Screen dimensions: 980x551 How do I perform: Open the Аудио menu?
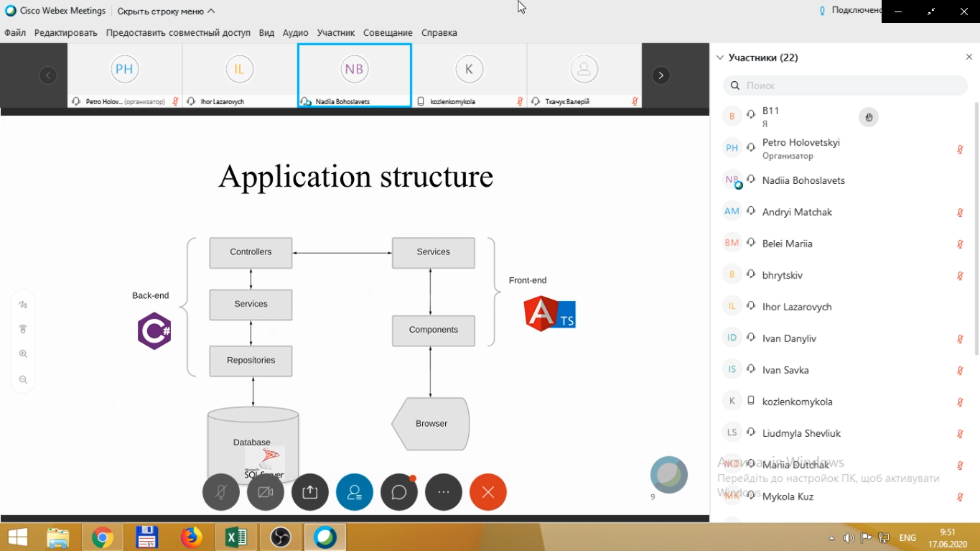[x=295, y=33]
